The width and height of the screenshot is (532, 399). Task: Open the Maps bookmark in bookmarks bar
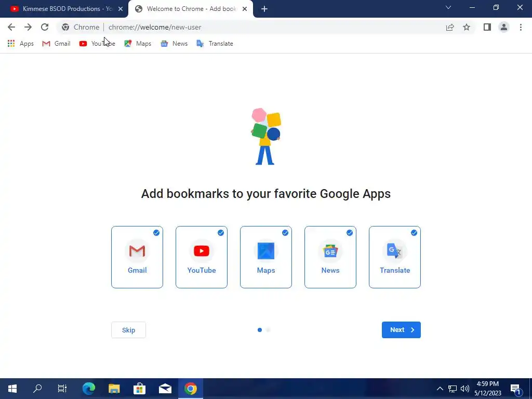[x=138, y=44]
